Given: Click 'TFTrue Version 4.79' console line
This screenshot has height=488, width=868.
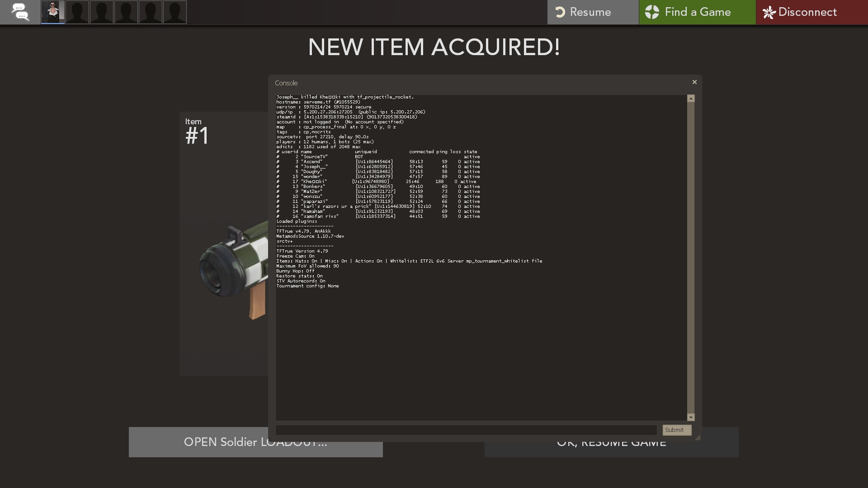Looking at the screenshot, I should 302,251.
